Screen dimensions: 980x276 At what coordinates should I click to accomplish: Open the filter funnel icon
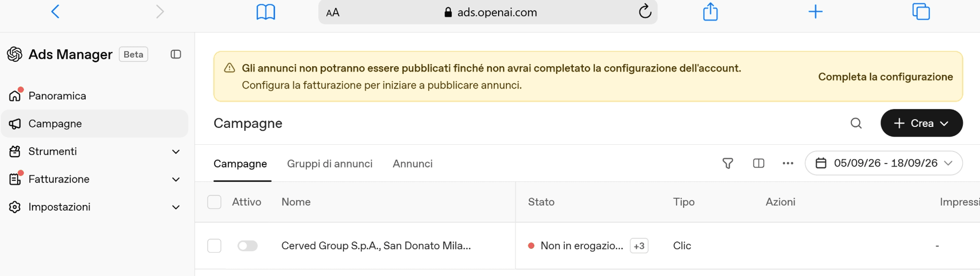727,163
